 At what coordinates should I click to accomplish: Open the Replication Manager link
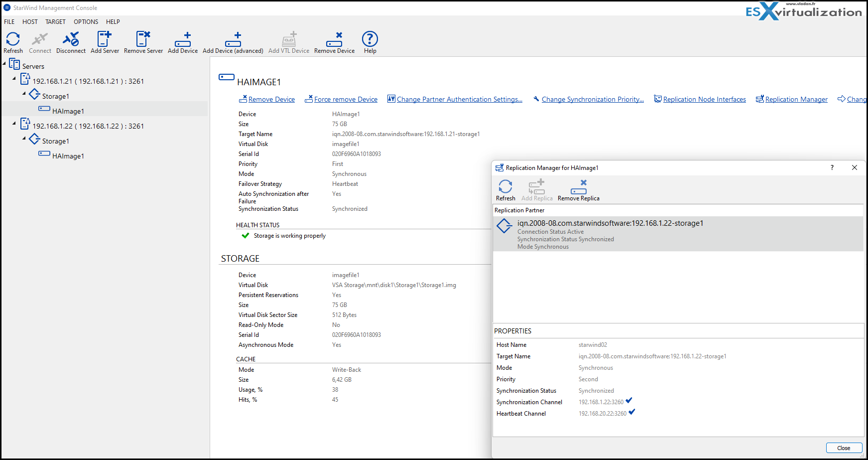796,100
